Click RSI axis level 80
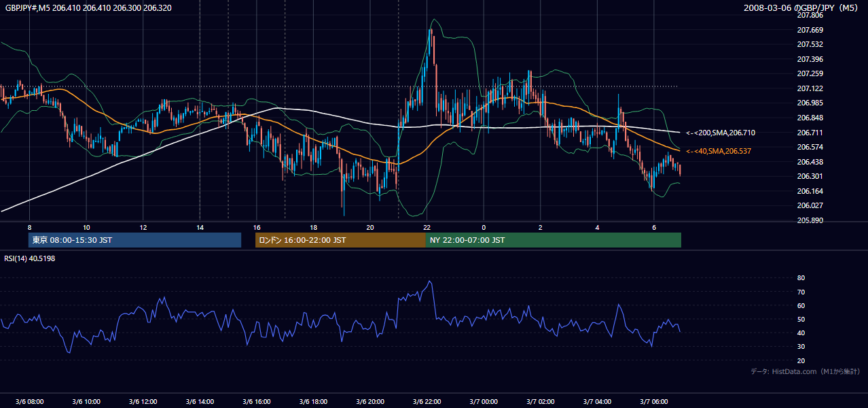Screen dimensions: 868x408 (801, 278)
